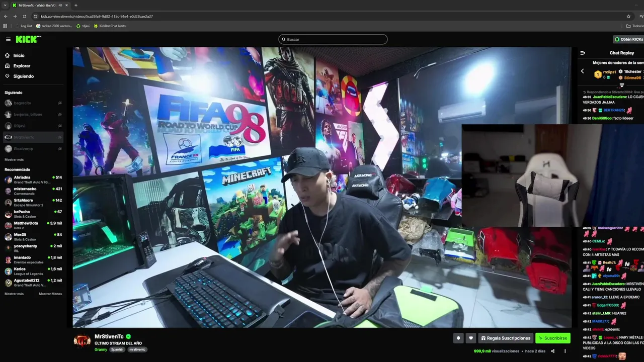Open recommended channel Kerios

33,271
